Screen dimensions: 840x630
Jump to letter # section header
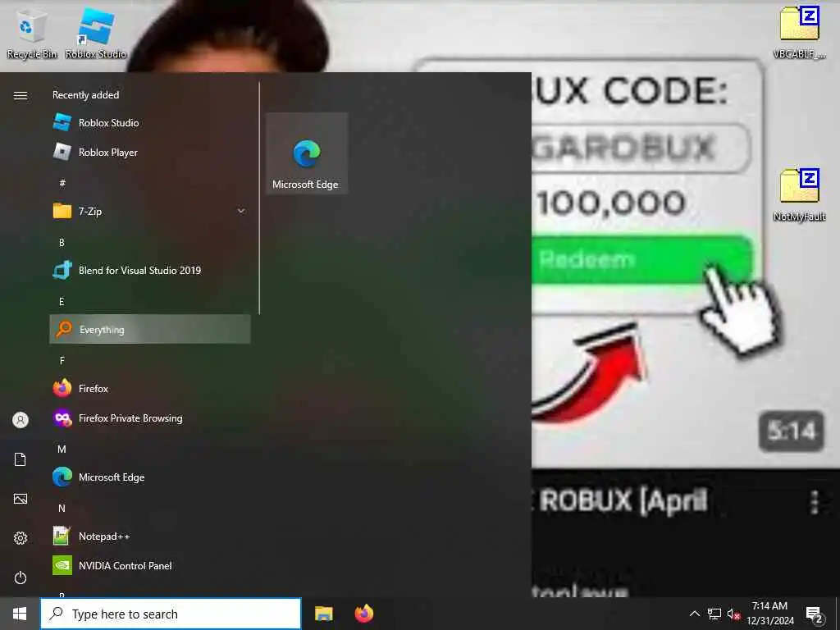tap(62, 183)
